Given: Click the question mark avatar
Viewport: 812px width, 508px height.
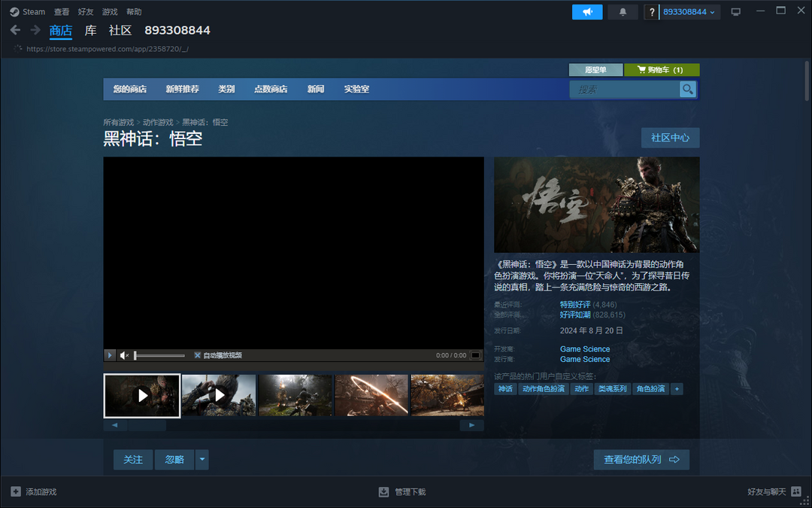Looking at the screenshot, I should [652, 12].
